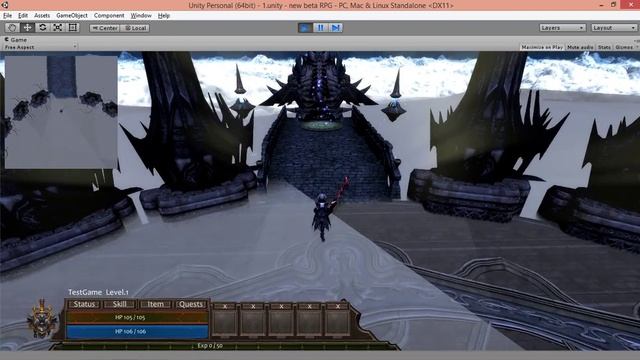Click the Play button
Image resolution: width=640 pixels, height=360 pixels.
(x=305, y=28)
